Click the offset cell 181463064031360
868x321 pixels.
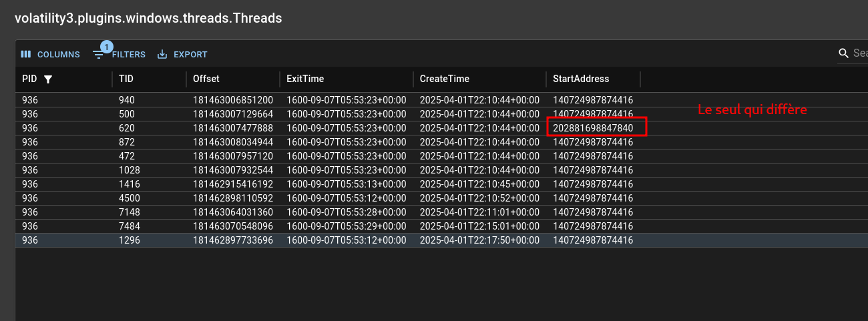(x=233, y=212)
